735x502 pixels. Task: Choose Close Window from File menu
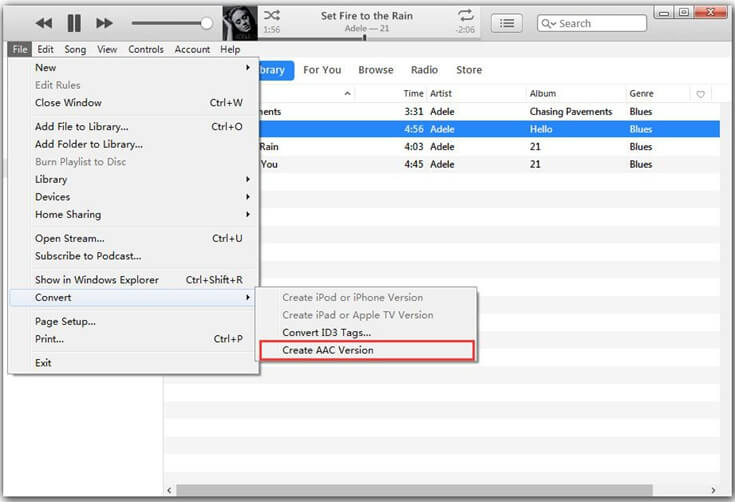133,103
